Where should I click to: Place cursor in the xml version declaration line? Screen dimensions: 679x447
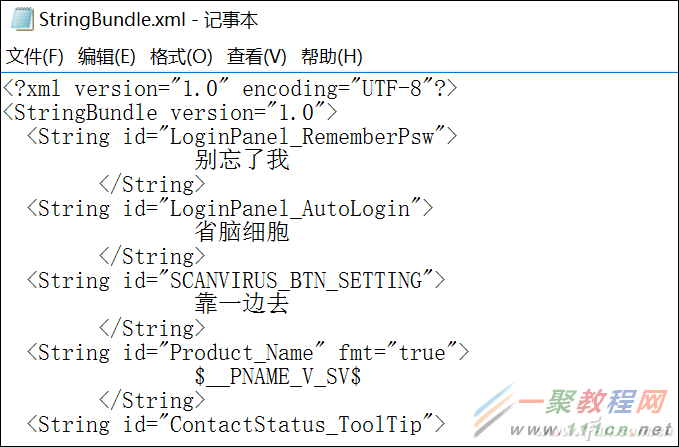[230, 88]
